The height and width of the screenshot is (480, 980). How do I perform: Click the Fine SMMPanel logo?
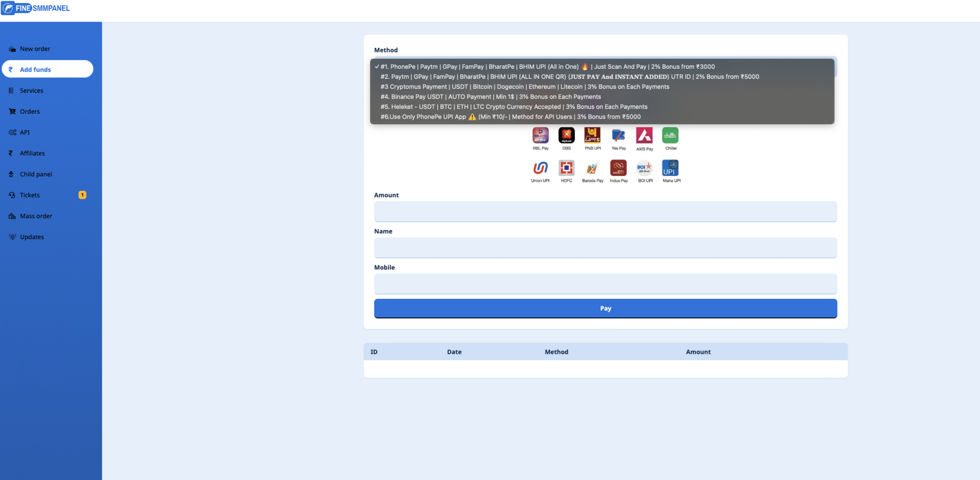(x=36, y=8)
